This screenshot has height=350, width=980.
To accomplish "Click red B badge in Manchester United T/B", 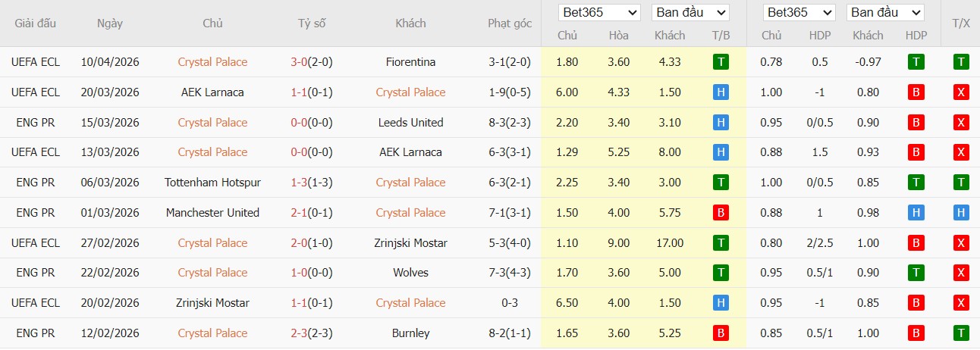I will click(721, 213).
